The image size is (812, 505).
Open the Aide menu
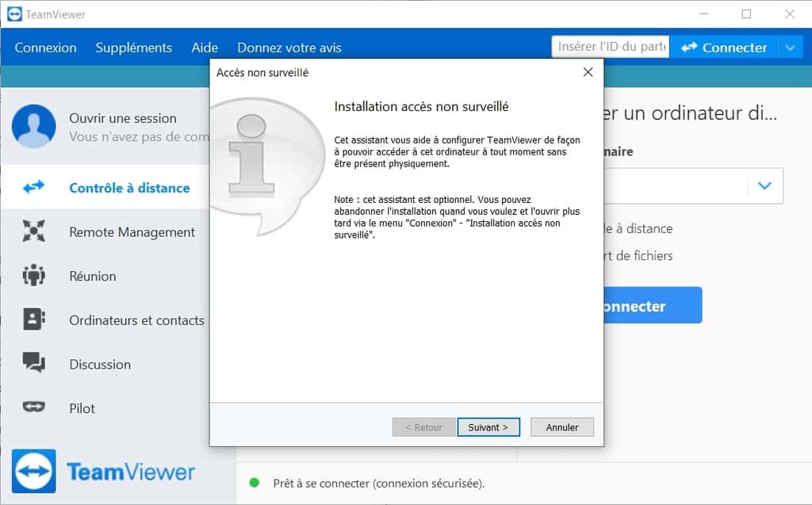(205, 48)
